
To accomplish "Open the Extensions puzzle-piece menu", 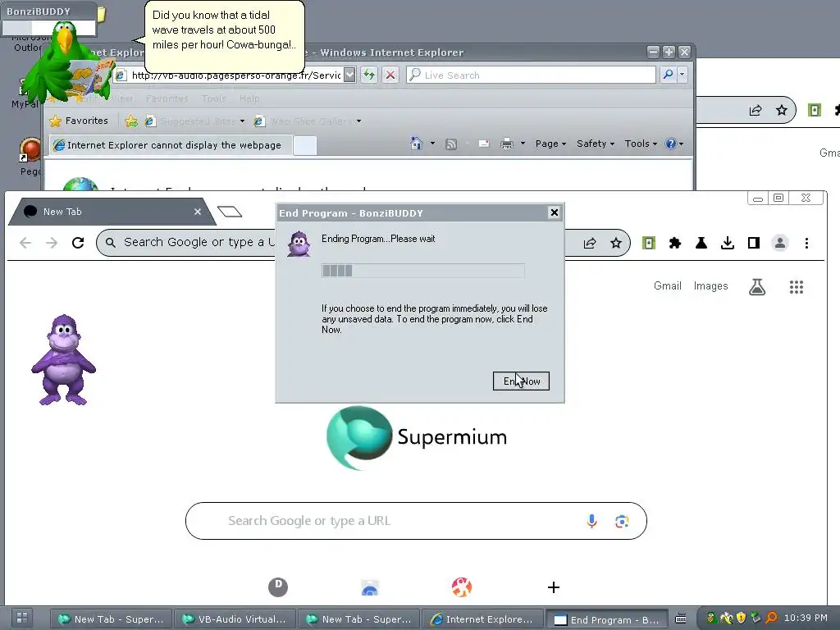I will point(675,243).
